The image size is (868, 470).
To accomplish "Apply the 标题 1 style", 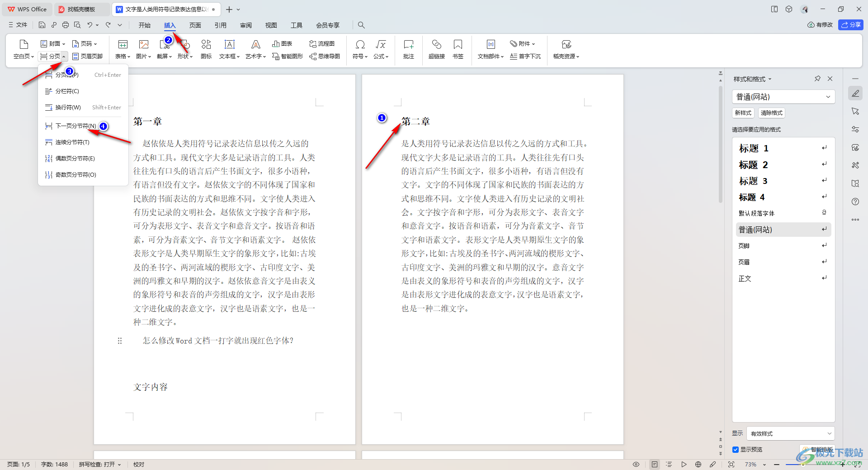I will pos(783,148).
